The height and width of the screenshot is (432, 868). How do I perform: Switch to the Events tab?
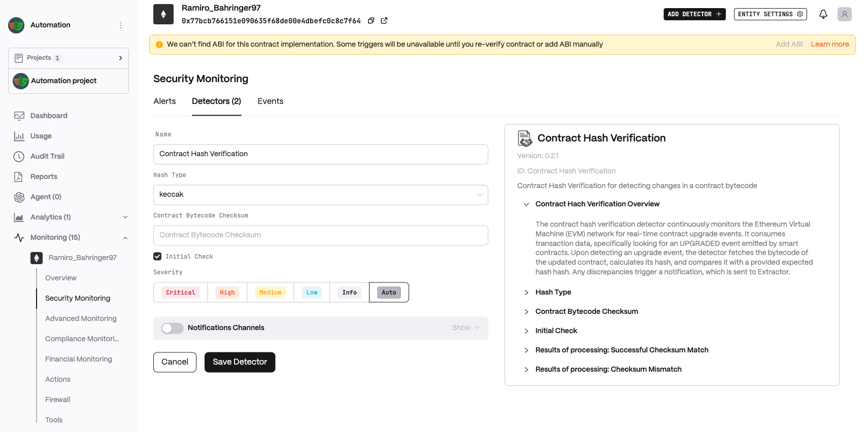click(x=271, y=101)
